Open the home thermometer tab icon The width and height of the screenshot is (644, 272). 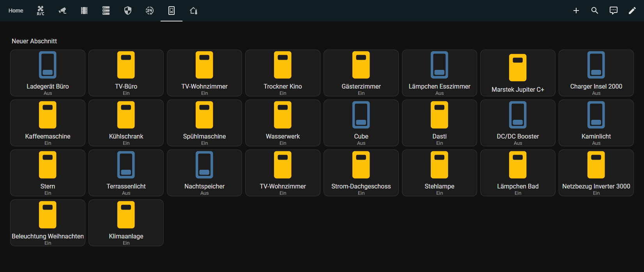(193, 11)
